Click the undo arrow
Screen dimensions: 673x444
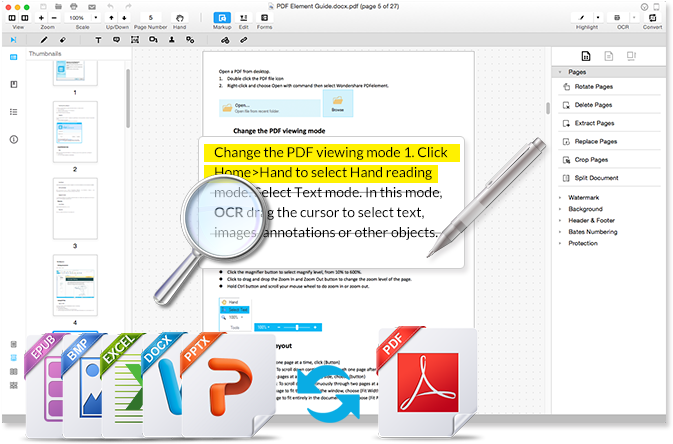click(111, 6)
